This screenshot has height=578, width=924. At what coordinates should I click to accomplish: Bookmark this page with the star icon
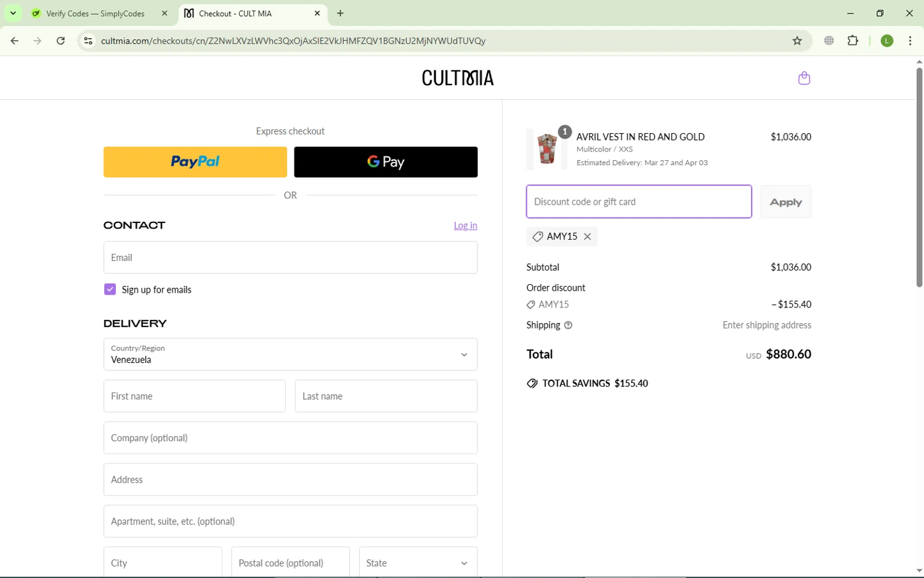click(x=797, y=41)
